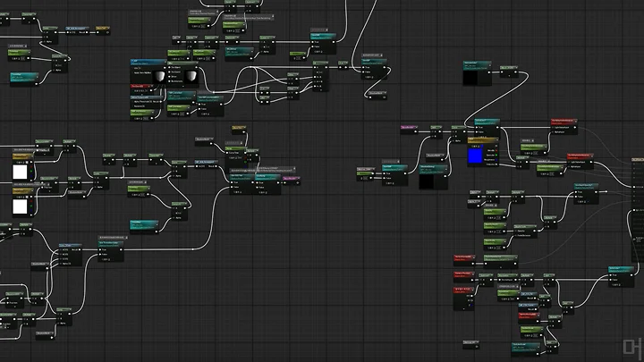The height and width of the screenshot is (362, 644).
Task: Select the gold-header node above the upper white preview
Action: pos(21,156)
